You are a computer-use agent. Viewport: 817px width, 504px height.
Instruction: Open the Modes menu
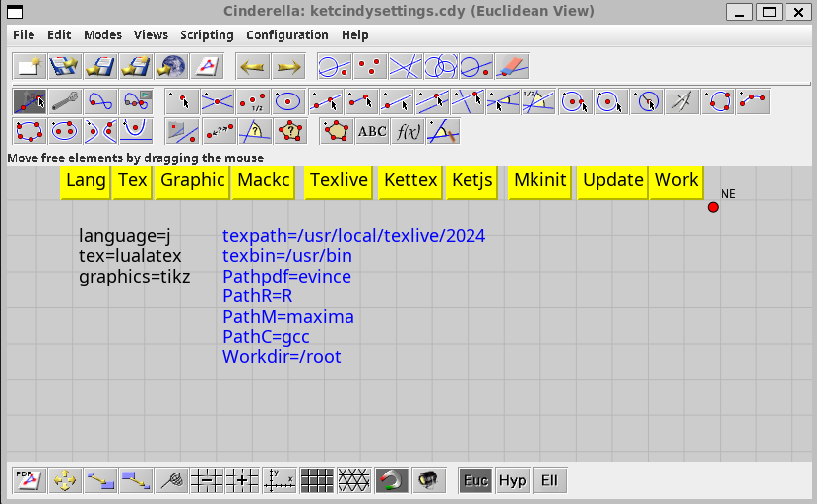tap(102, 34)
